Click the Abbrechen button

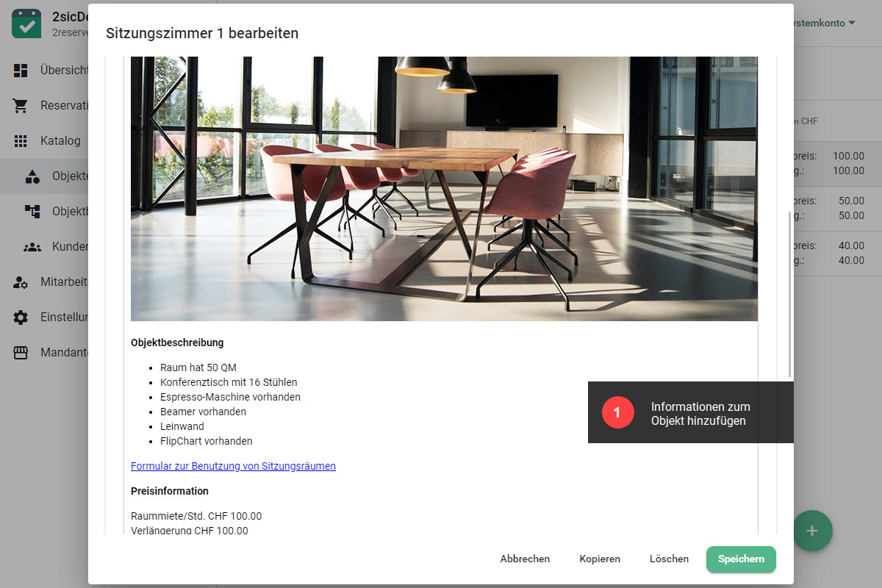pos(525,559)
